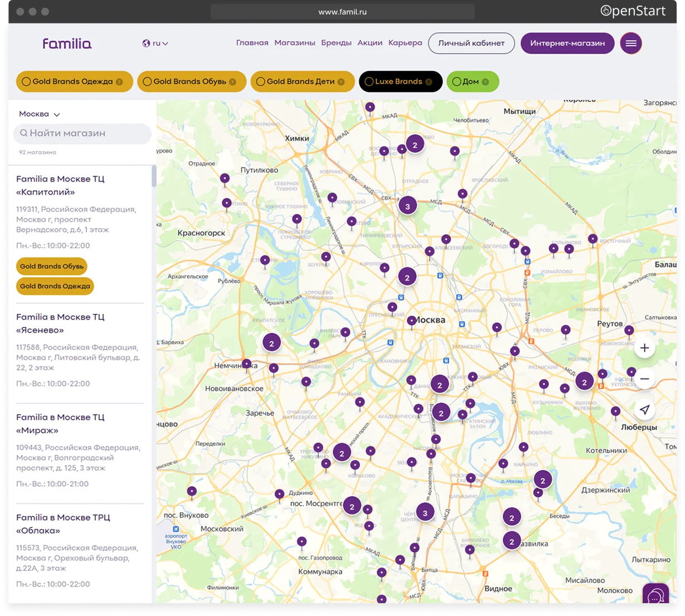Click info icon on Gold Brands Обувь

tap(232, 82)
